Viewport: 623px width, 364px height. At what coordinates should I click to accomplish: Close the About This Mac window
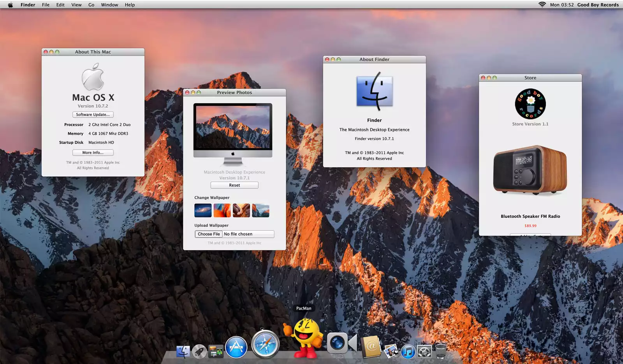[46, 52]
